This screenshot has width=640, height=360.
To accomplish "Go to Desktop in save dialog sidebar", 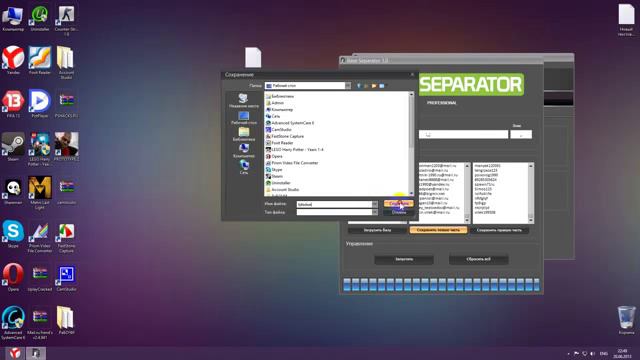I will (x=244, y=118).
